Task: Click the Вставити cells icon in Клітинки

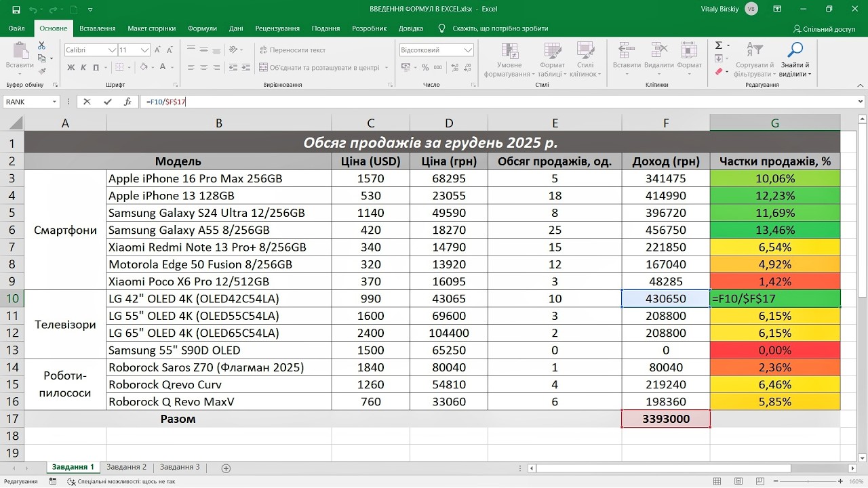Action: pos(627,56)
